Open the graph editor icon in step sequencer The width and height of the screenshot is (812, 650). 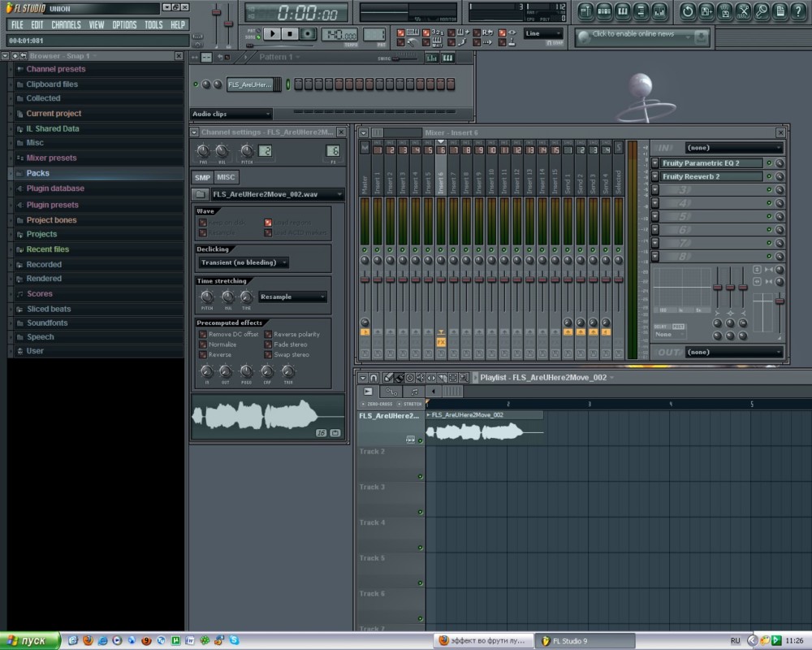(x=431, y=58)
